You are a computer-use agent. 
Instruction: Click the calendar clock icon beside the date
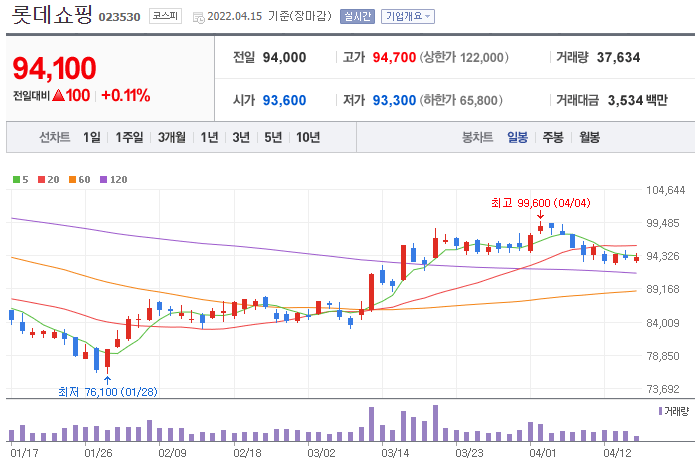click(199, 18)
